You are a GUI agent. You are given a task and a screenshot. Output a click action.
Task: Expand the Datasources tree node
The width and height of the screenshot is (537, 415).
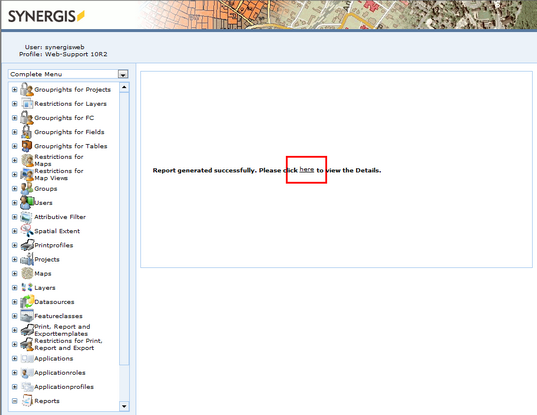point(14,302)
